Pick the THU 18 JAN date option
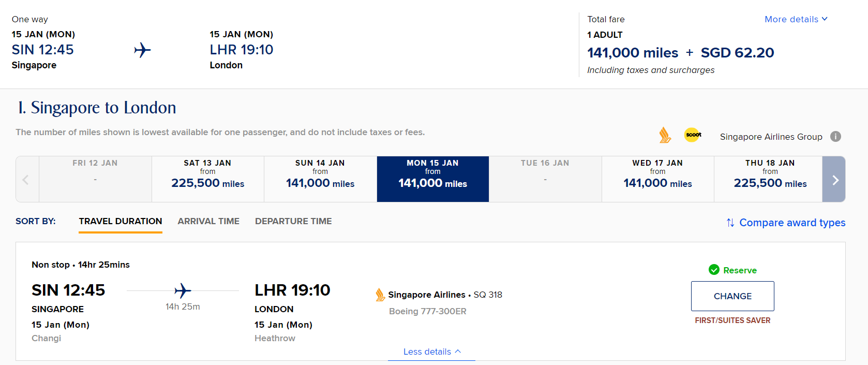Viewport: 868px width, 365px height. pos(769,179)
